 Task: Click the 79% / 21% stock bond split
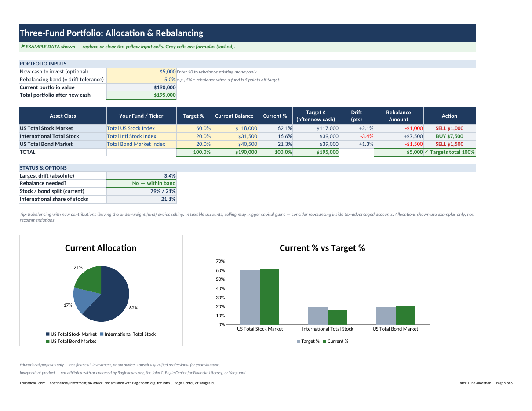(142, 191)
